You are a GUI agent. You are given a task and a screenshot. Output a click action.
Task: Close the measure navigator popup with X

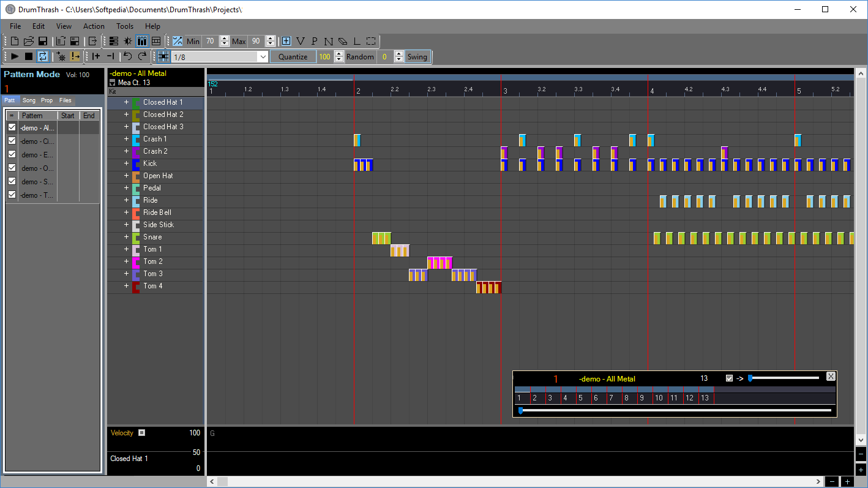point(831,377)
